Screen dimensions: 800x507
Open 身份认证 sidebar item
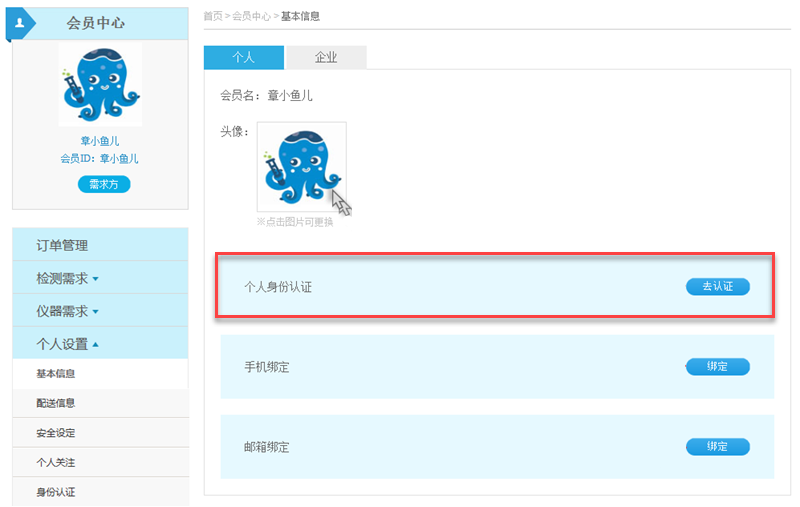click(56, 492)
